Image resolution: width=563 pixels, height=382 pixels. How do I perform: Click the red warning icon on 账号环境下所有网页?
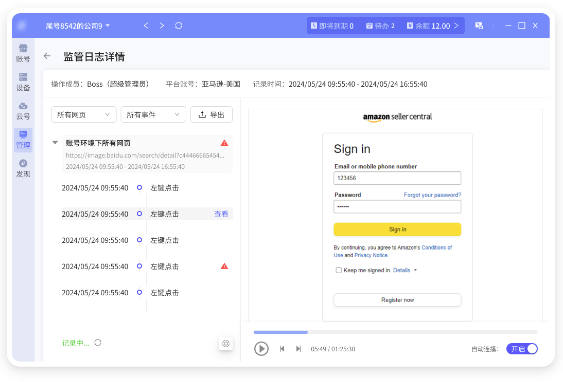point(224,143)
